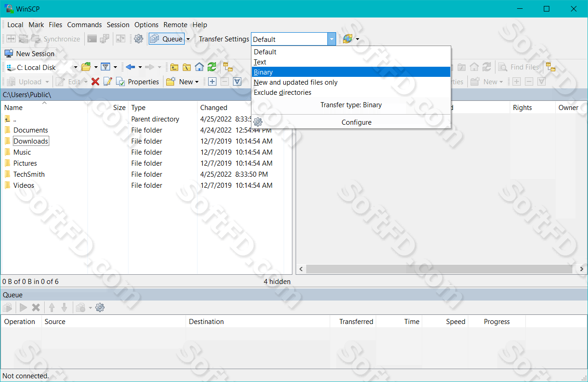Screen dimensions: 588x382
Task: Go to local parent directory icon
Action: coord(174,67)
